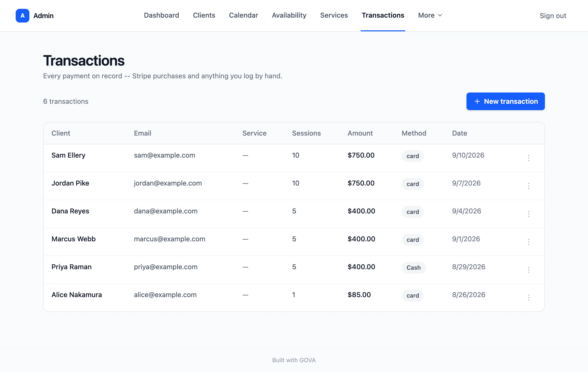The height and width of the screenshot is (372, 588).
Task: Click the Cash method badge for Priya Raman
Action: pyautogui.click(x=414, y=267)
